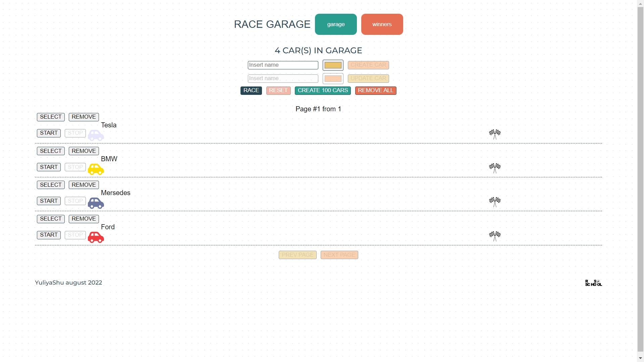Viewport: 644px width, 362px height.
Task: Open the create-car color picker
Action: click(x=333, y=65)
